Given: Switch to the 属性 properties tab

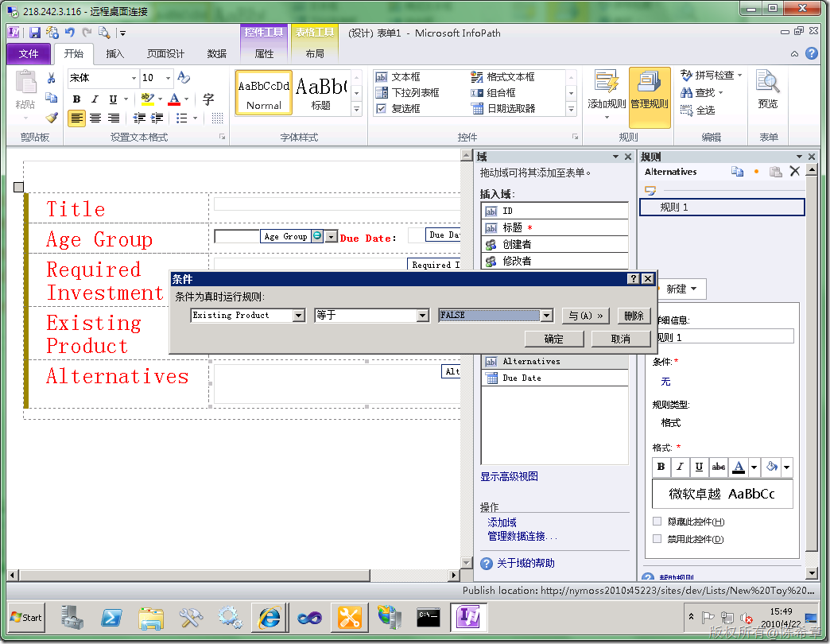Looking at the screenshot, I should pyautogui.click(x=264, y=53).
